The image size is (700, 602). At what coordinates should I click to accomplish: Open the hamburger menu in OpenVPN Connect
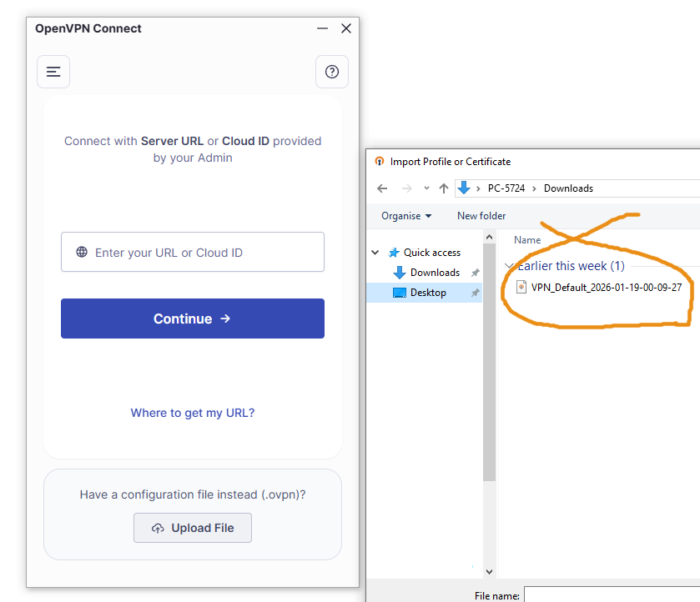coord(53,72)
